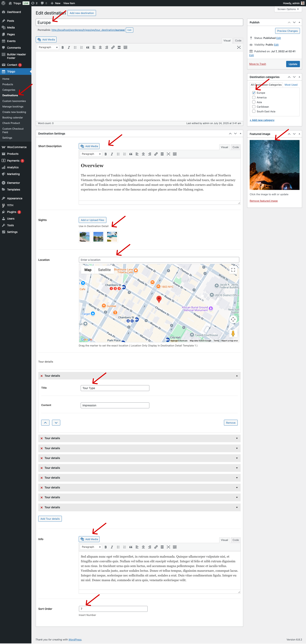
Task: Apply blockquote in the Info editor toolbar
Action: [x=131, y=547]
